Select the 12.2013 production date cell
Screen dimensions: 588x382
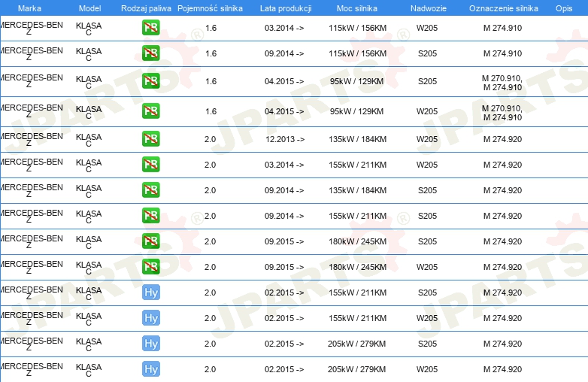tap(285, 139)
